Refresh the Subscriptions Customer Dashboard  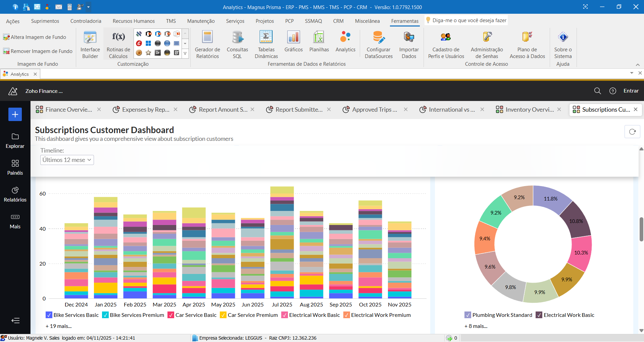point(632,131)
